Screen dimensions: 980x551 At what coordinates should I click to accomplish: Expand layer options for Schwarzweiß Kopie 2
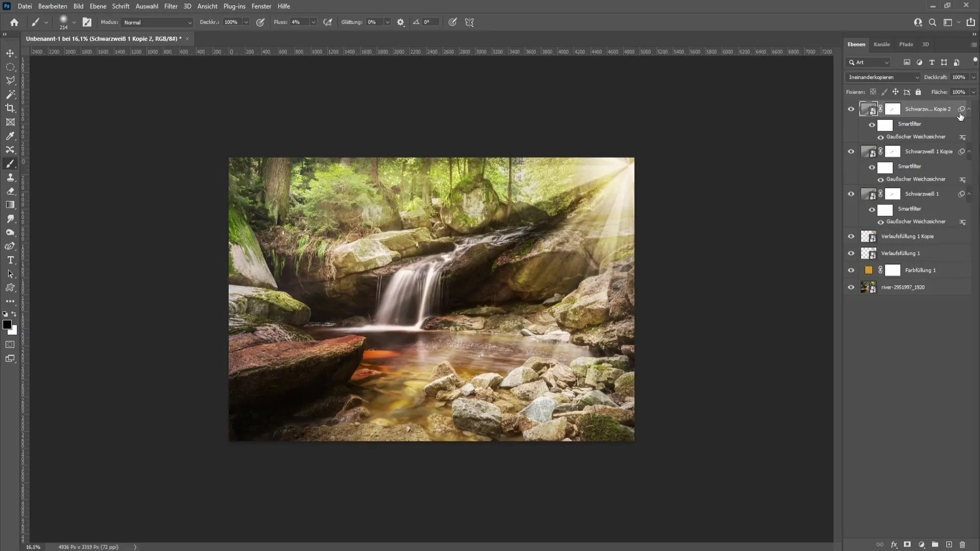coord(970,109)
